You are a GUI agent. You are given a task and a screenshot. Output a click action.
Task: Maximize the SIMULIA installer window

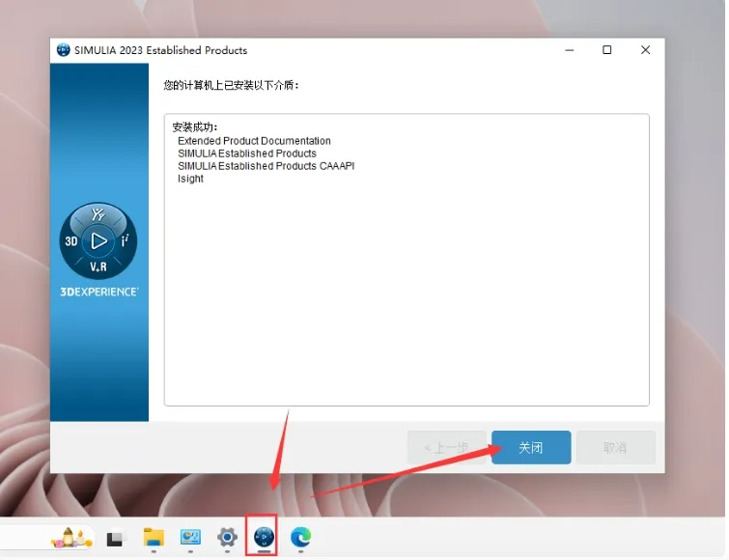coord(606,50)
